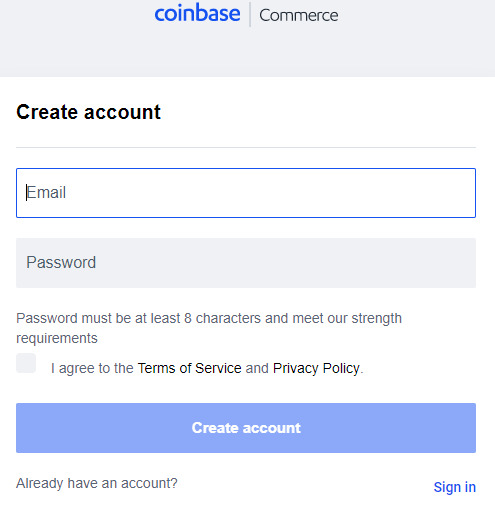495x511 pixels.
Task: Click the 'Already have an account?' text
Action: tap(97, 483)
